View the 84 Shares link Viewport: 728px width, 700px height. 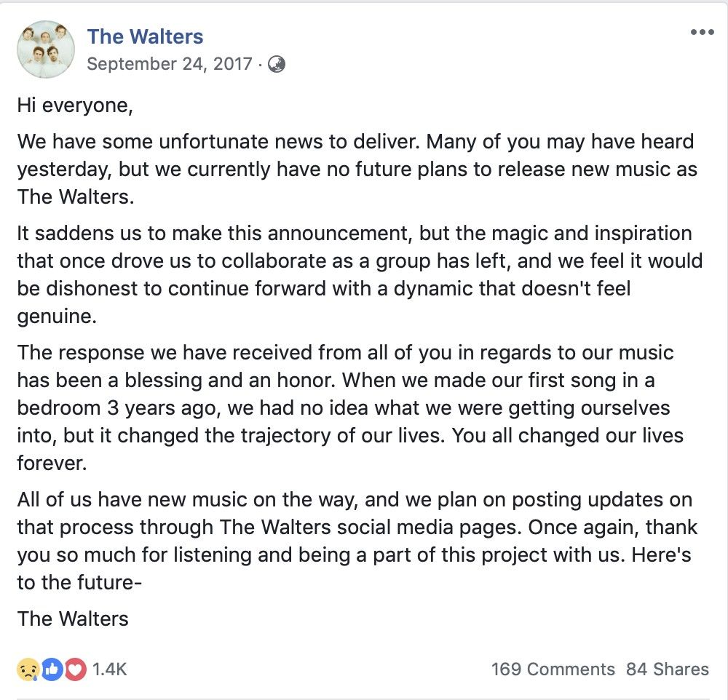coord(667,669)
